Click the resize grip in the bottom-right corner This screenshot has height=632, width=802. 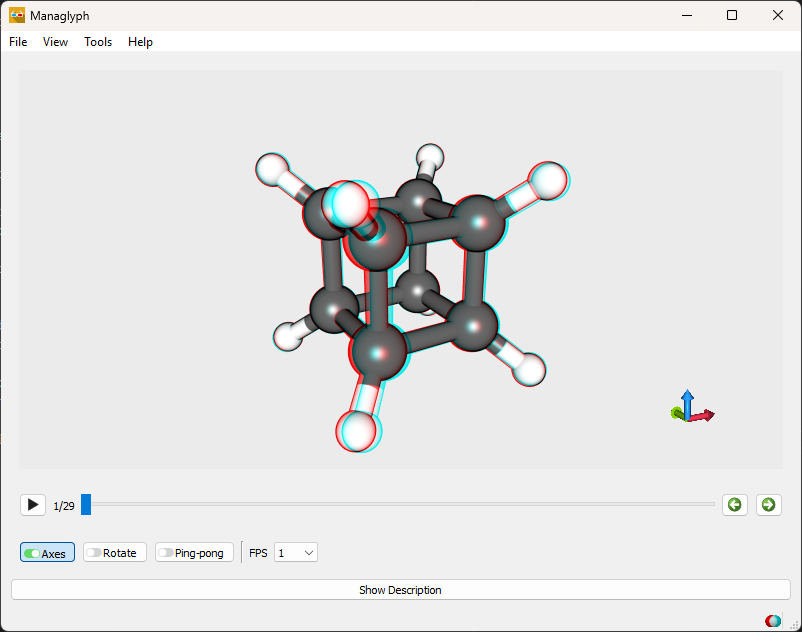click(x=793, y=624)
